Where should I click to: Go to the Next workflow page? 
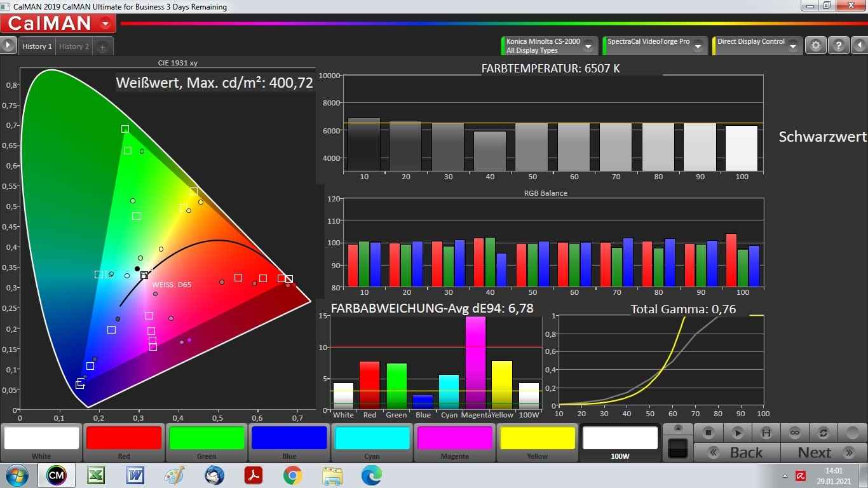coord(824,452)
